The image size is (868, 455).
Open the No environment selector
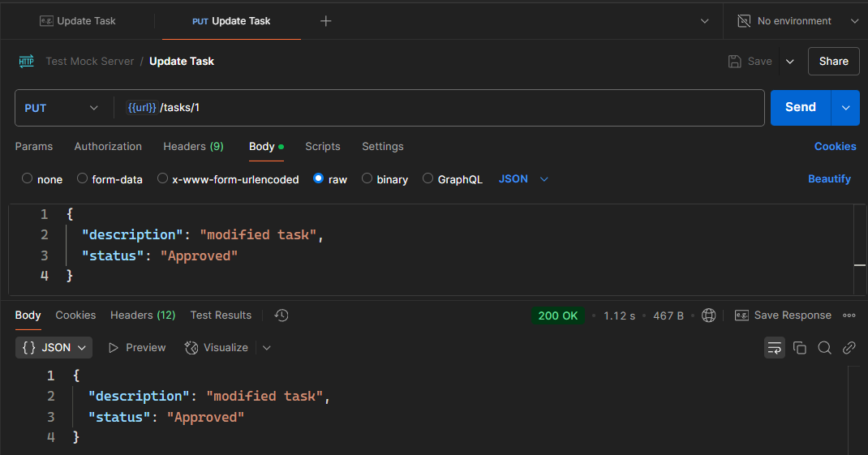pos(796,21)
